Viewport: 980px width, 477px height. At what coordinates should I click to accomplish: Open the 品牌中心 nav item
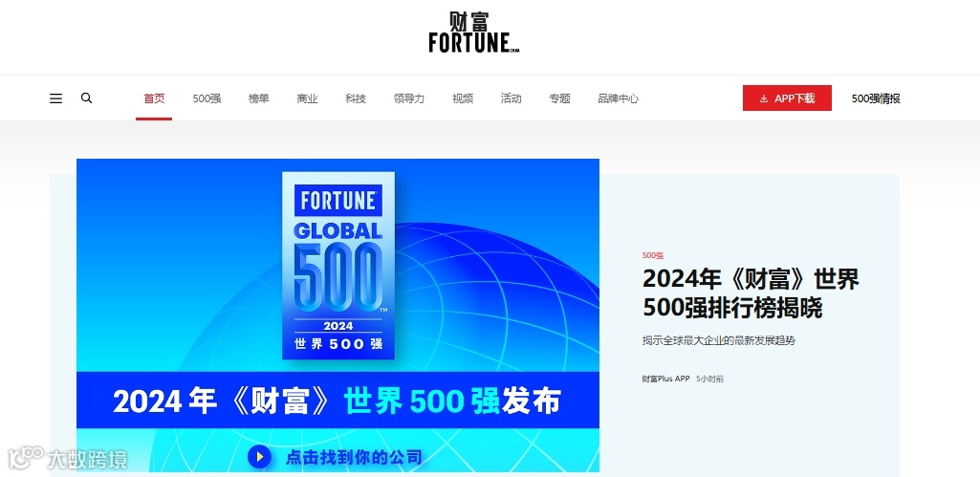pos(619,98)
